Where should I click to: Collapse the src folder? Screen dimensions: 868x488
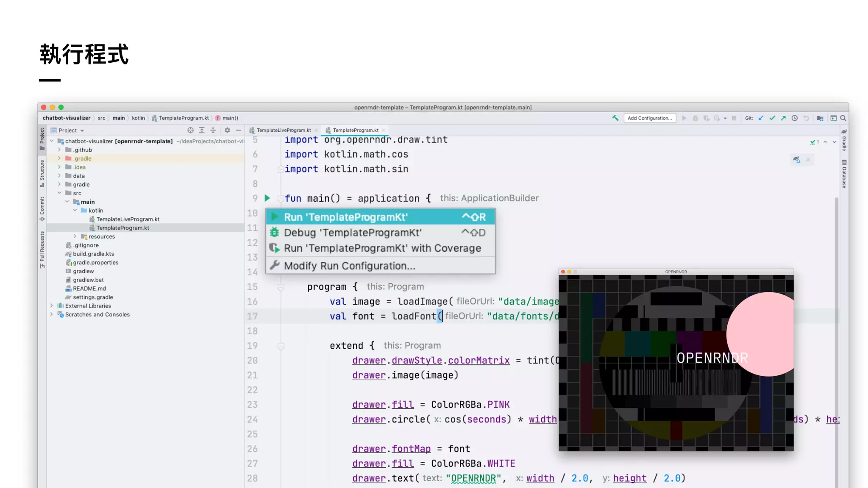[x=59, y=193]
